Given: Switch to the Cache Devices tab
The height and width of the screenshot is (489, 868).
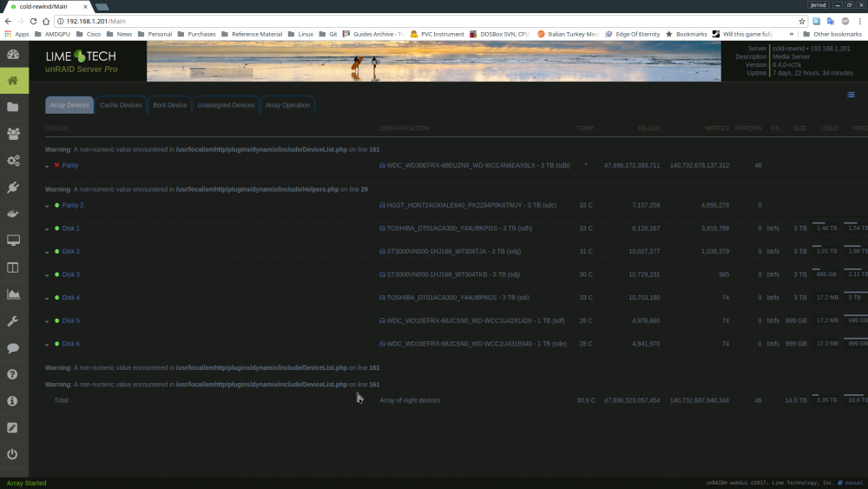Looking at the screenshot, I should pyautogui.click(x=121, y=105).
